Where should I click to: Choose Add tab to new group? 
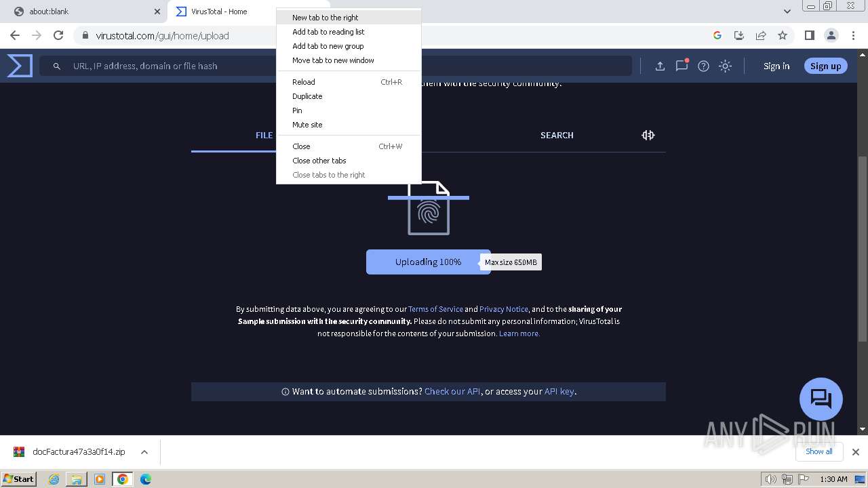[349, 46]
